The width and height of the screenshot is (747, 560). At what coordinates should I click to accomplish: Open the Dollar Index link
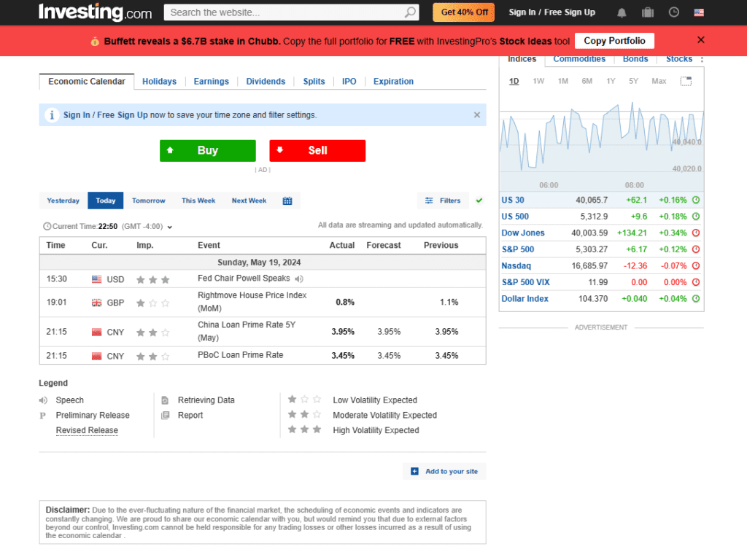coord(525,298)
